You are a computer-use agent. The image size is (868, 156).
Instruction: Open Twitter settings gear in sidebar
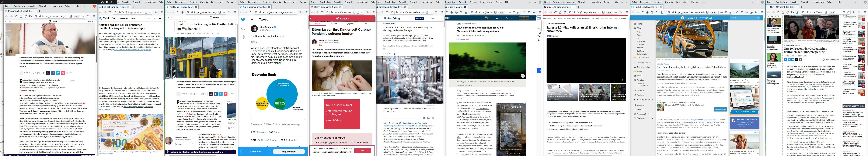click(x=243, y=37)
